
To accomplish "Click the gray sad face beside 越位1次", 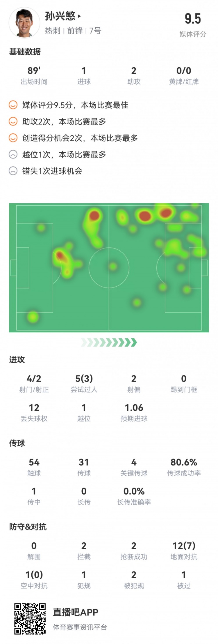I will [x=13, y=154].
